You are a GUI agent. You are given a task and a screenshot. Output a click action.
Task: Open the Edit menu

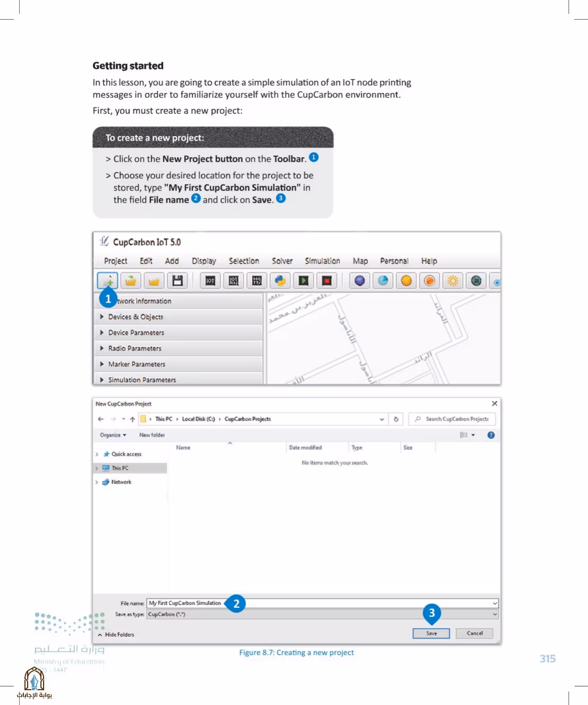146,261
